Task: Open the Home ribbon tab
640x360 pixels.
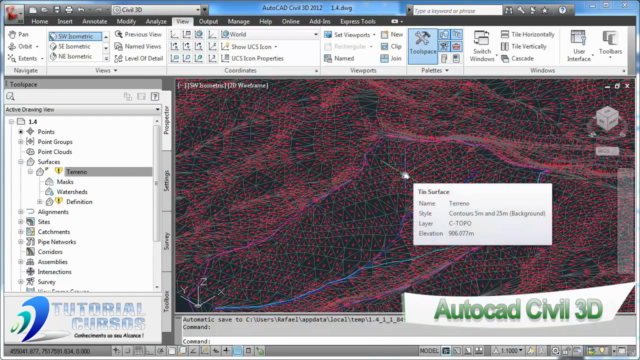Action: point(40,21)
